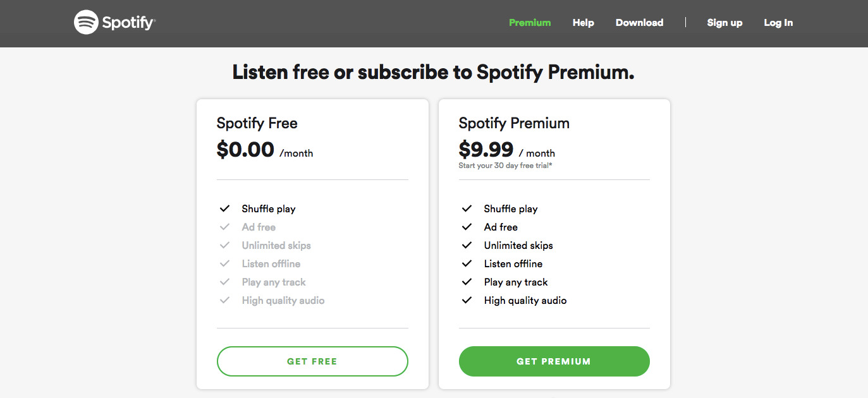Click the Shuffle play checkmark in Premium plan
The height and width of the screenshot is (398, 868).
click(x=467, y=208)
